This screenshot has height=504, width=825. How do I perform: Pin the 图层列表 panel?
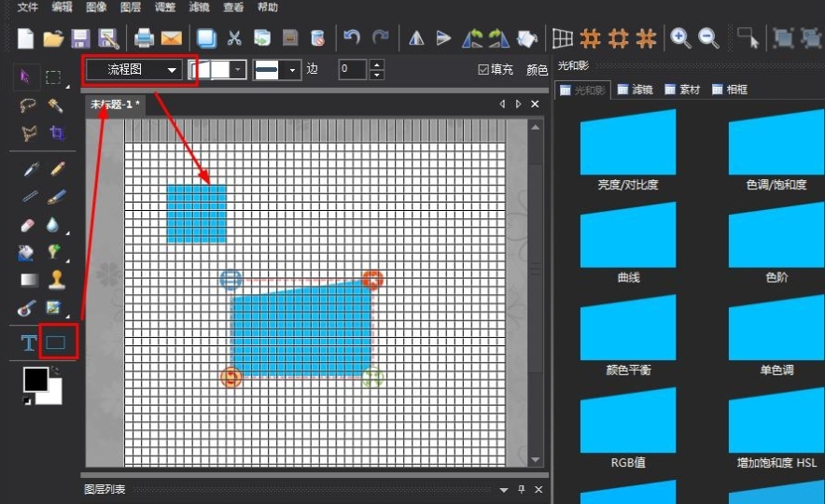click(x=521, y=490)
